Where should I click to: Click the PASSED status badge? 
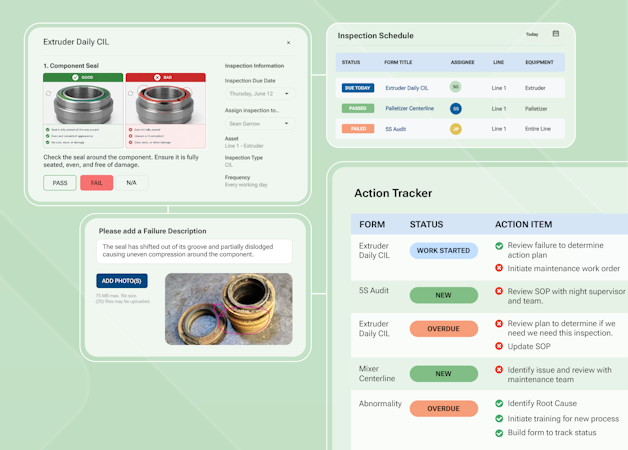tap(358, 108)
